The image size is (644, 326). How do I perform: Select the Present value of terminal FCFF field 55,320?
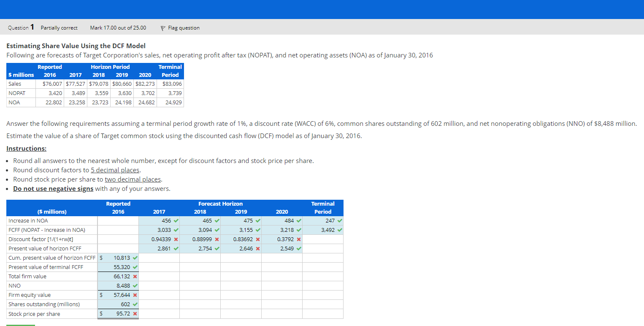click(118, 267)
